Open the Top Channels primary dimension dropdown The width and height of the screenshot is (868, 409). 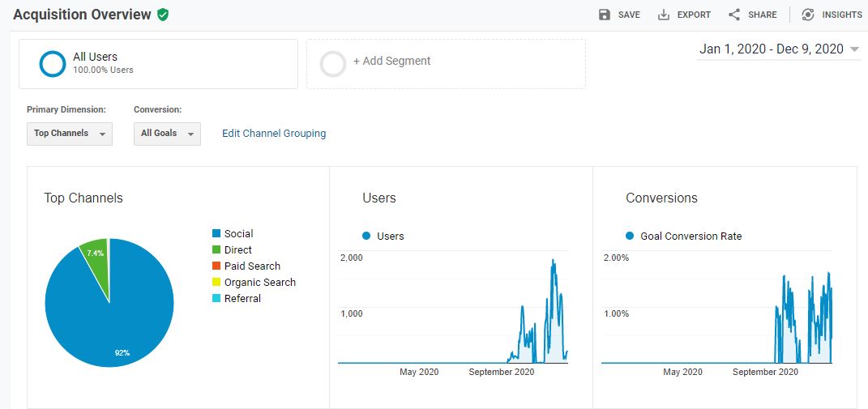[70, 134]
